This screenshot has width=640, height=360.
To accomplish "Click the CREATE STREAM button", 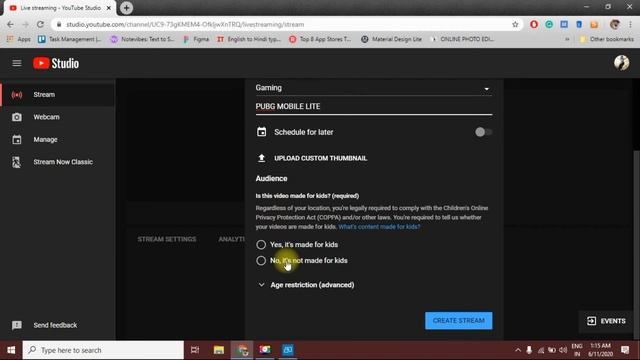I will click(458, 321).
